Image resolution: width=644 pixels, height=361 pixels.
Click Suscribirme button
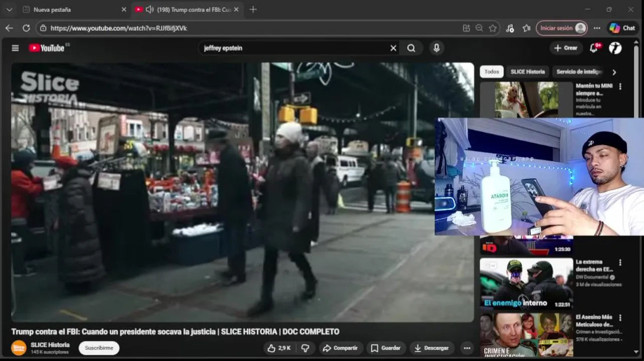coord(99,348)
